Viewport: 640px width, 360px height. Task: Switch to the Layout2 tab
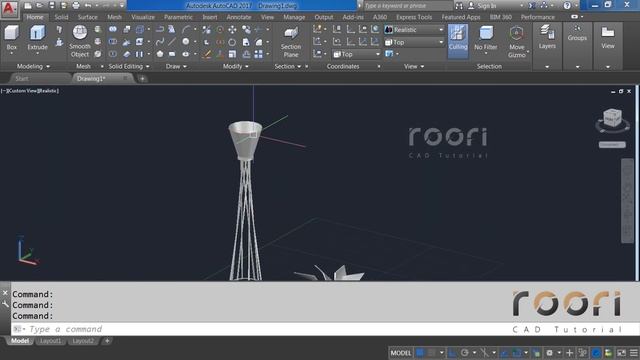pyautogui.click(x=83, y=341)
